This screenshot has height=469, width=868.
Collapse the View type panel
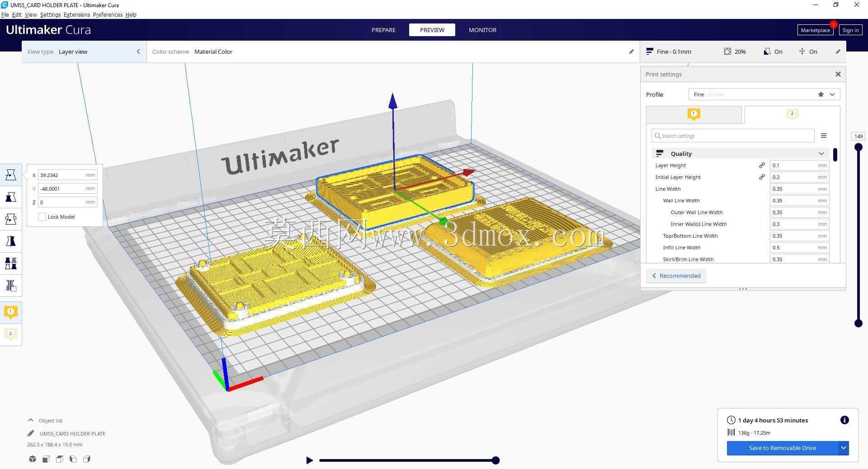138,52
